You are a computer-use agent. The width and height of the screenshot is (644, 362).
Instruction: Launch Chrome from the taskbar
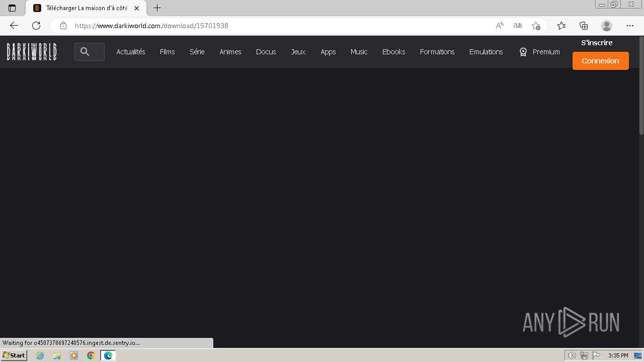[91, 355]
